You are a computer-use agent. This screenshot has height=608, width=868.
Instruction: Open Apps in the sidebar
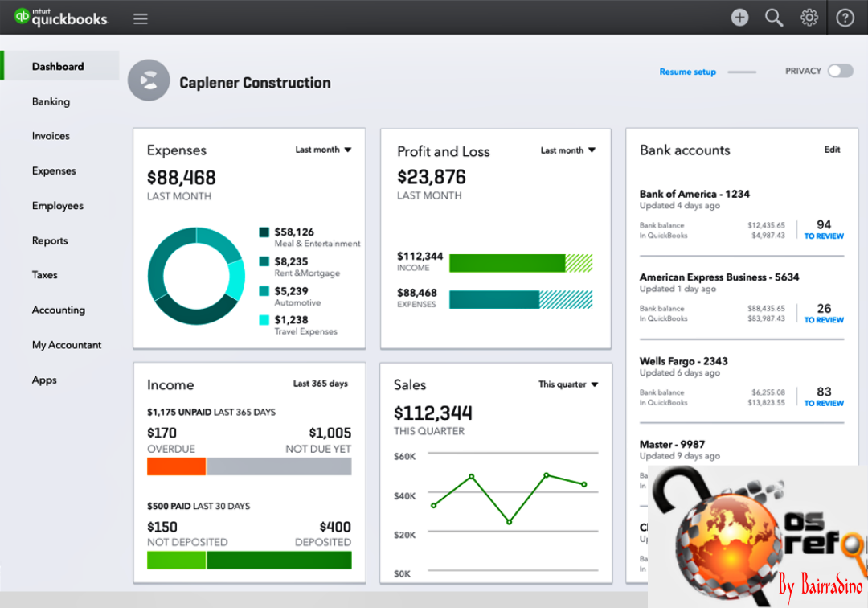click(44, 380)
